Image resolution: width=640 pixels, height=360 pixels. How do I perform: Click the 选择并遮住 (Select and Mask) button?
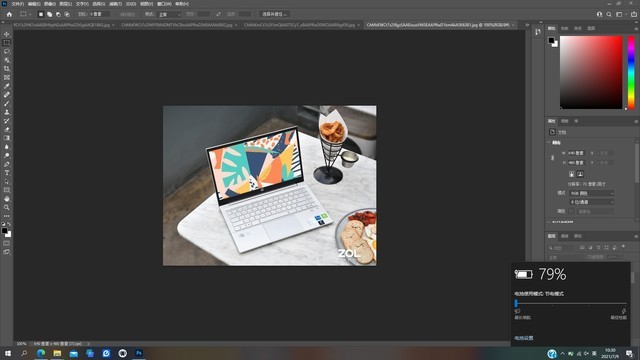tap(274, 14)
